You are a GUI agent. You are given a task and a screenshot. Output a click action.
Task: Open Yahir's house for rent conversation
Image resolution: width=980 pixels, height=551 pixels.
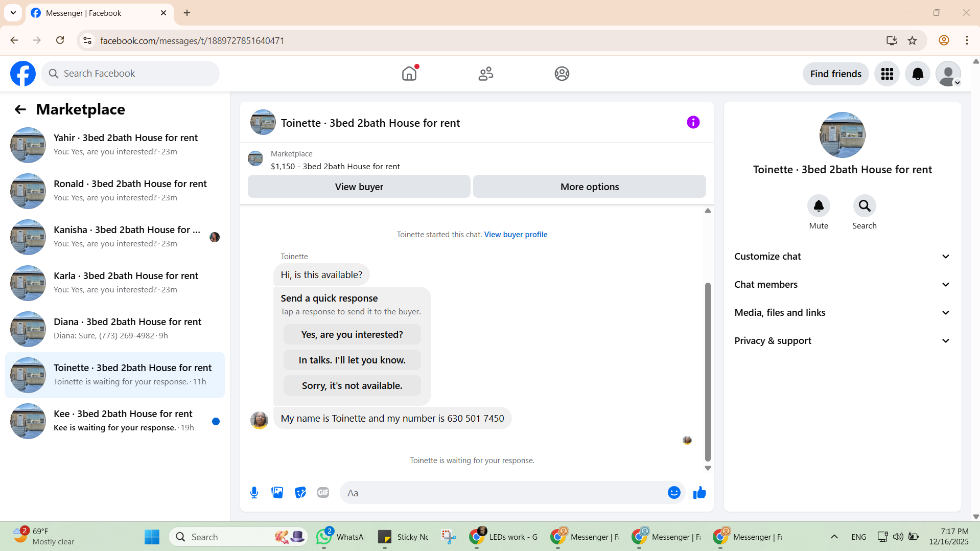(x=115, y=145)
